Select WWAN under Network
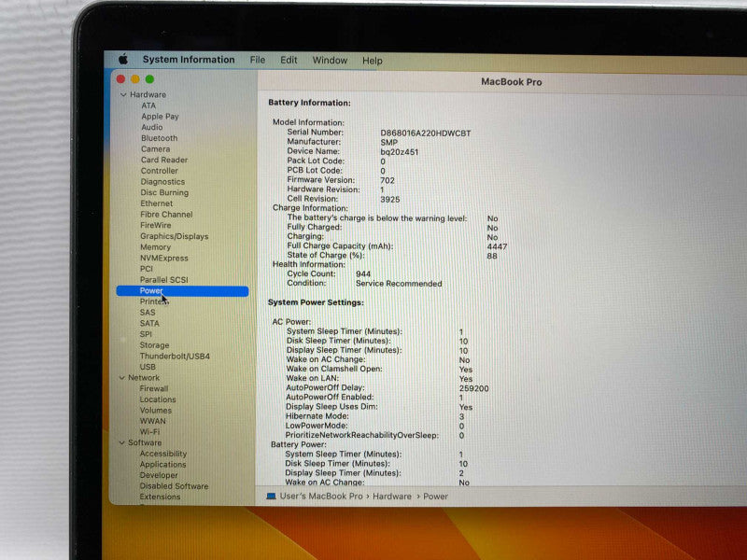The height and width of the screenshot is (560, 747). pos(152,422)
